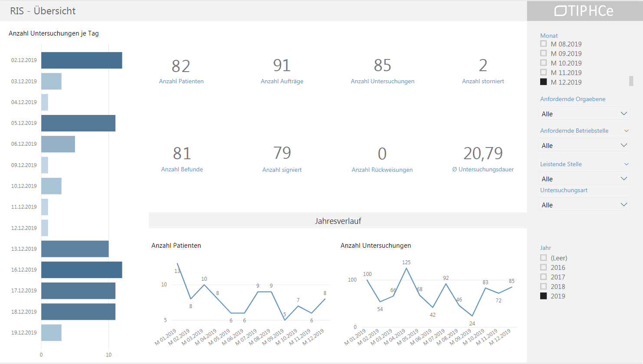Image resolution: width=643 pixels, height=364 pixels.
Task: Collapse Anfordernde Betriebstelle header chevron
Action: pyautogui.click(x=627, y=131)
